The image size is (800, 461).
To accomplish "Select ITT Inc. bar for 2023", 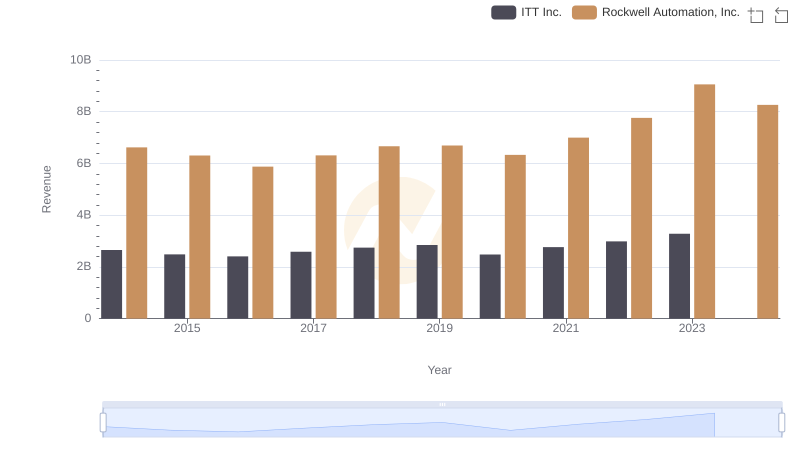I will (679, 276).
